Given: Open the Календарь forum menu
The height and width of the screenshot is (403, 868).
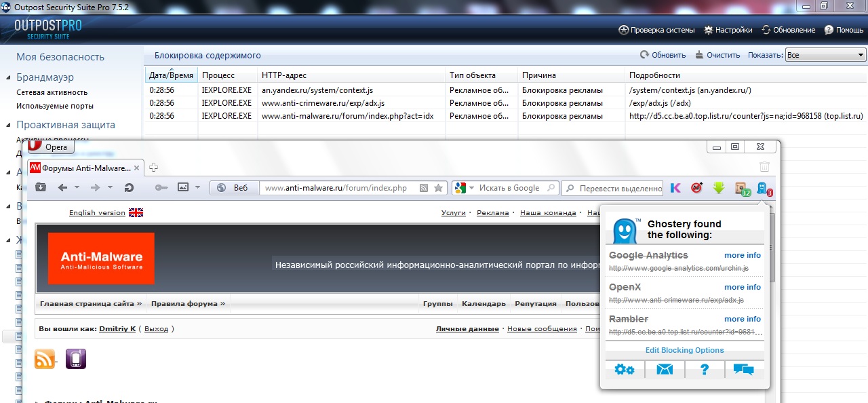Looking at the screenshot, I should pos(484,303).
